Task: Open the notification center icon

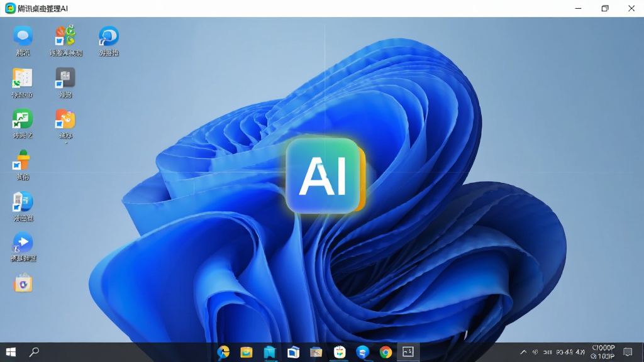Action: tap(628, 352)
